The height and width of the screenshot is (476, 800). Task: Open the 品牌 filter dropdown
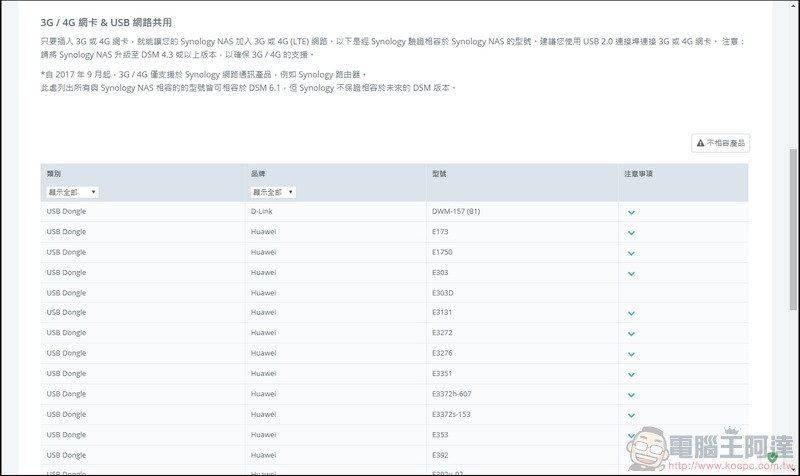tap(273, 192)
